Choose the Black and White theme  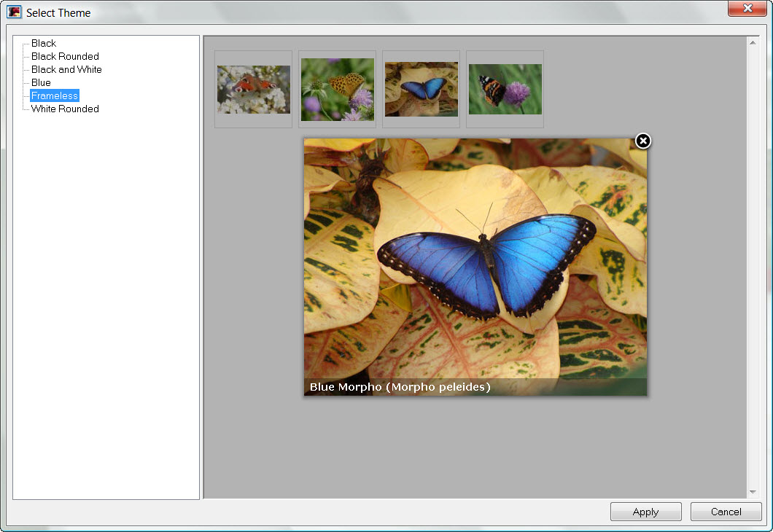click(66, 69)
